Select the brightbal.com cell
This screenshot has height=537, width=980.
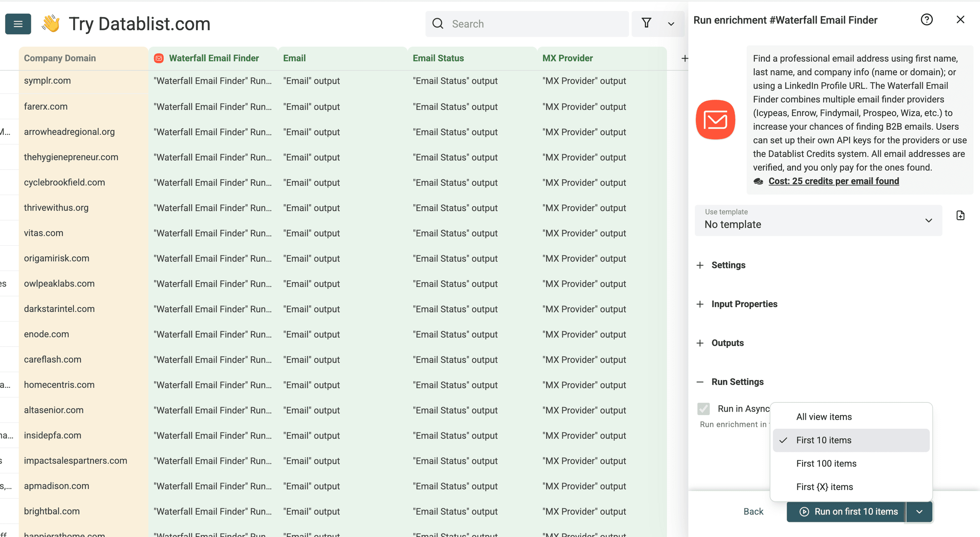83,511
